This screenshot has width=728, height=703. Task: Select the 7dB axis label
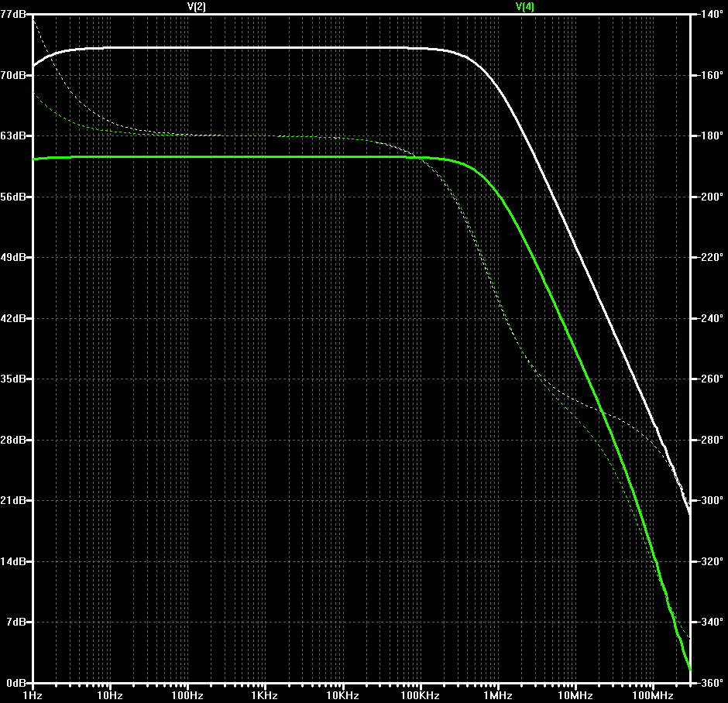(16, 622)
